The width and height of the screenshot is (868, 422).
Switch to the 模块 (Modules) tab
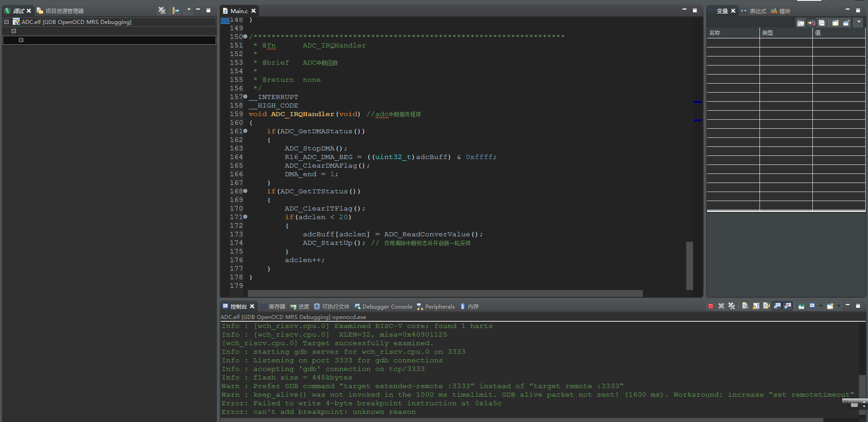781,11
